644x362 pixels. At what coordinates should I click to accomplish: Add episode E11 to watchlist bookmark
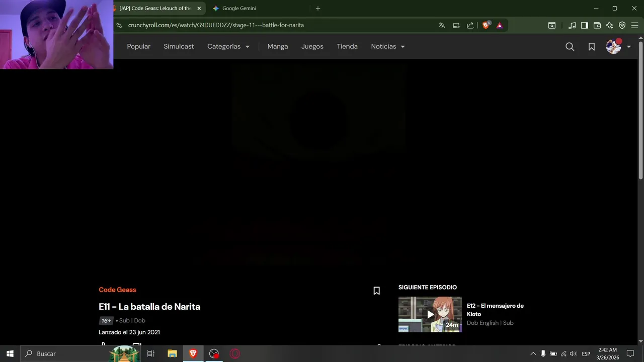376,291
